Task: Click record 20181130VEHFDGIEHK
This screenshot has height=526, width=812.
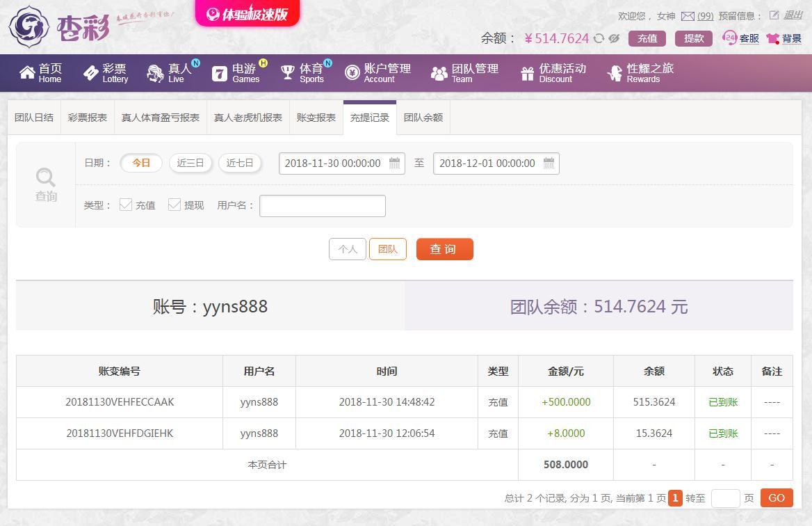Action: (x=120, y=433)
